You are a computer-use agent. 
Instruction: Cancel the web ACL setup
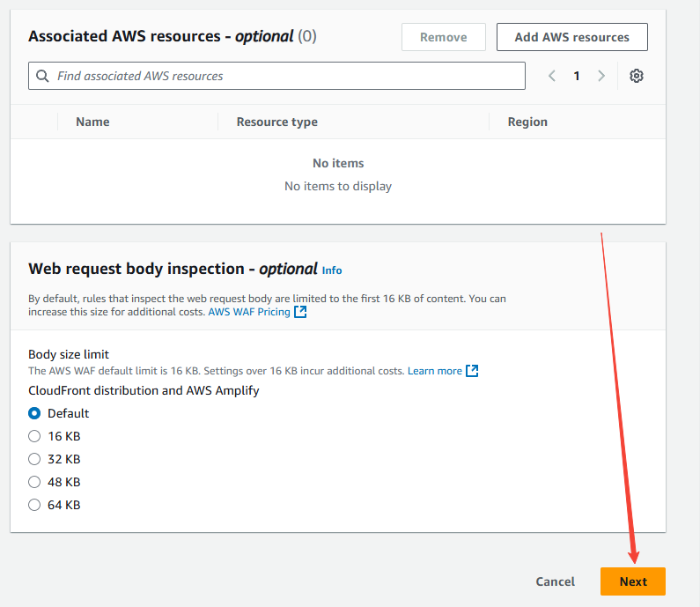555,581
